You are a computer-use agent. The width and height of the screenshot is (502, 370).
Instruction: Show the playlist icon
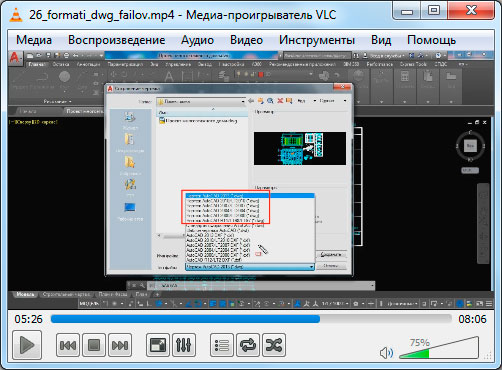coord(222,345)
